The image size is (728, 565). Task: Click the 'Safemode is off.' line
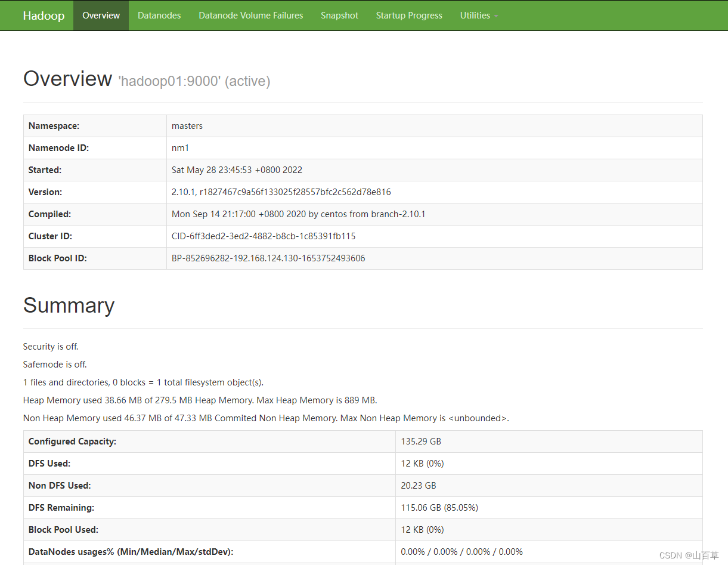pyautogui.click(x=55, y=365)
